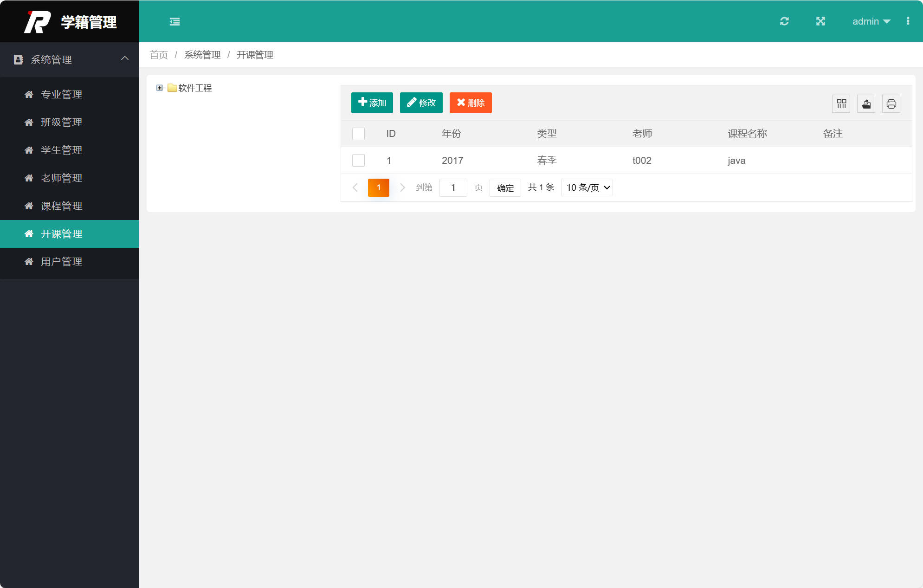Open the admin account dropdown
This screenshot has width=923, height=588.
(871, 21)
